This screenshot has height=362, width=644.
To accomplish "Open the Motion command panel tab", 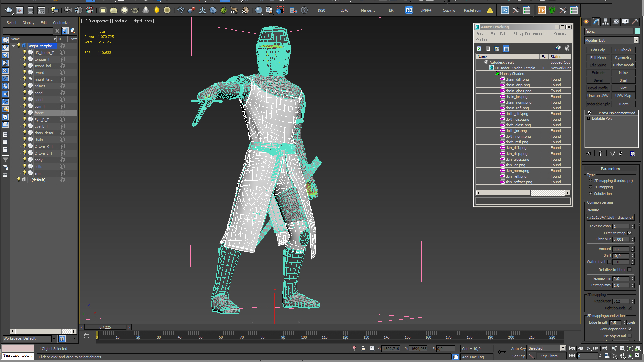I will [x=616, y=22].
